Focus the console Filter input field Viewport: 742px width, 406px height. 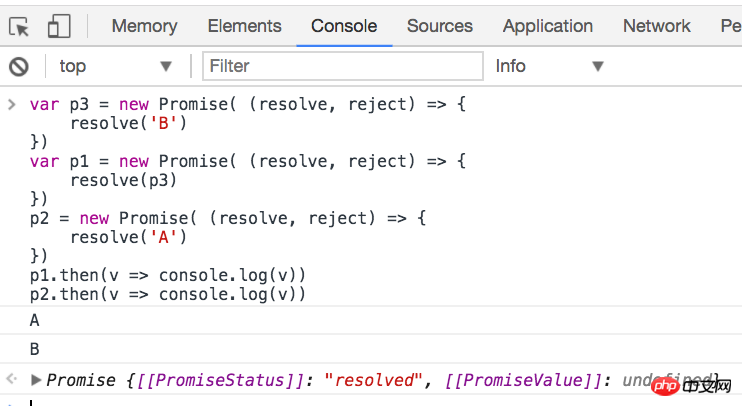click(x=340, y=66)
